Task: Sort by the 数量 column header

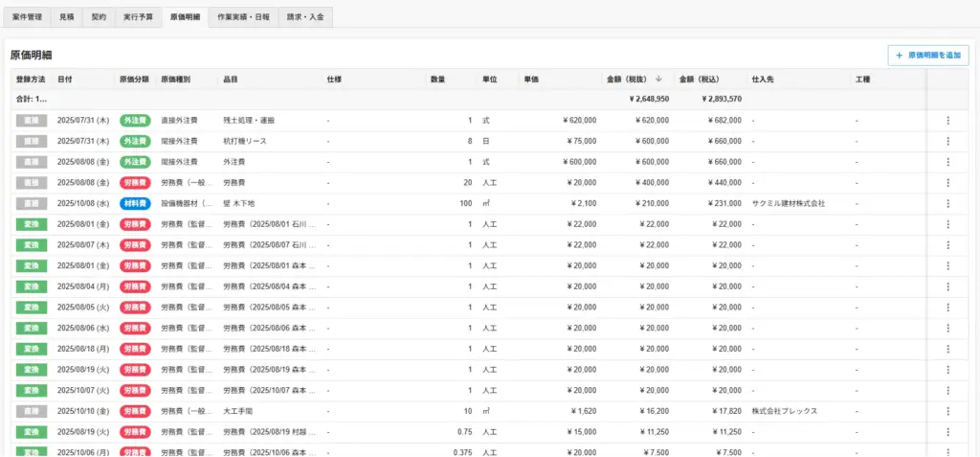Action: [438, 80]
